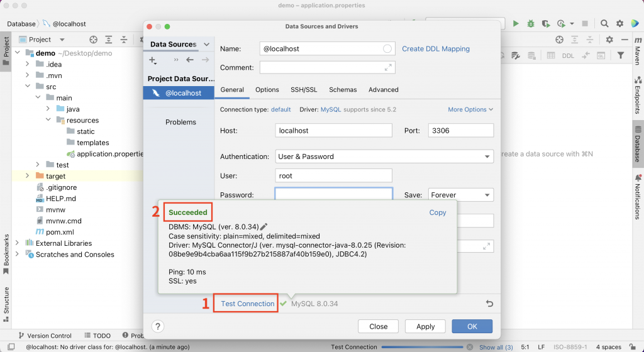Expand External Libraries node
Screen dimensions: 644x352
(17, 243)
